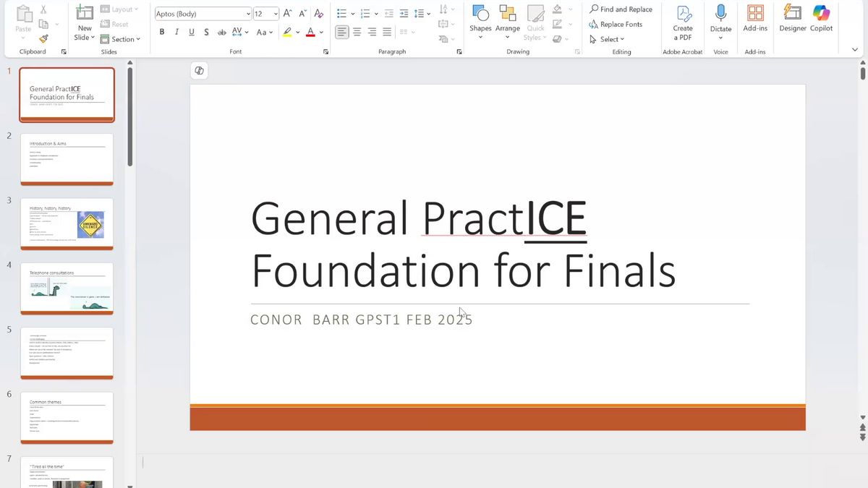Toggle underline formatting
Image resolution: width=868 pixels, height=488 pixels.
point(191,32)
